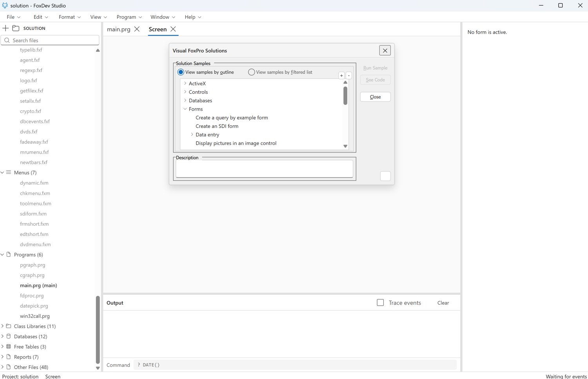The image size is (588, 379).
Task: Open main.prg (main) in file tree
Action: coord(38,285)
